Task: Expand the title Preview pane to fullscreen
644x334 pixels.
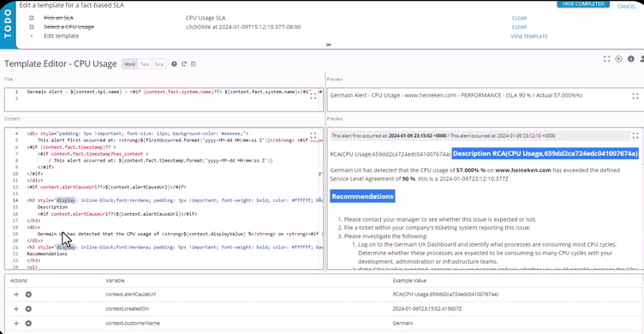Action: pyautogui.click(x=635, y=96)
